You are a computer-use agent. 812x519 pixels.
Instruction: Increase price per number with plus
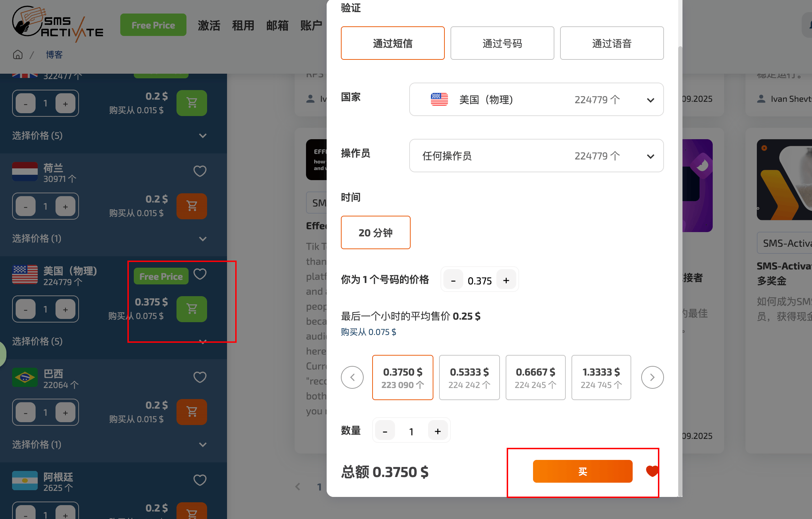[x=506, y=281]
